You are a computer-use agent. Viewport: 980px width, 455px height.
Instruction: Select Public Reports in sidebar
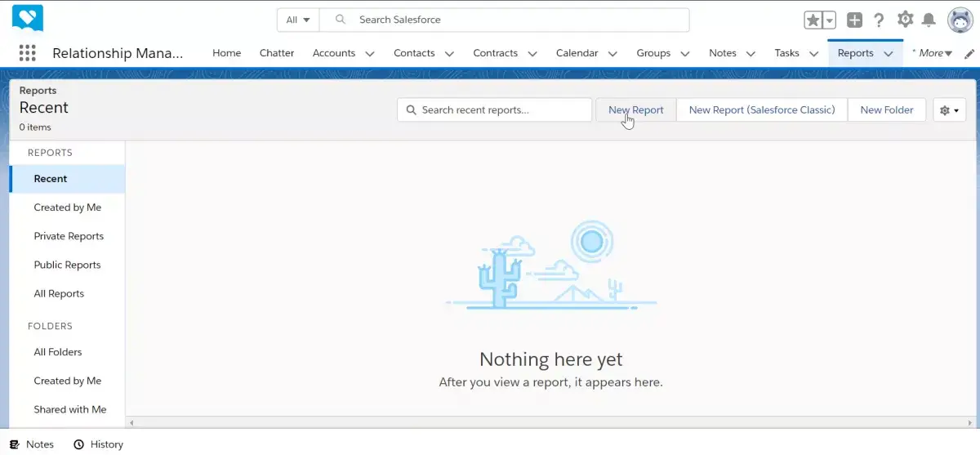pyautogui.click(x=68, y=265)
